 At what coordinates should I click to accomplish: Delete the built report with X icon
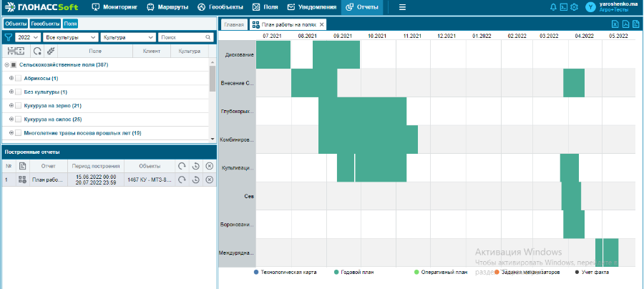pyautogui.click(x=209, y=180)
